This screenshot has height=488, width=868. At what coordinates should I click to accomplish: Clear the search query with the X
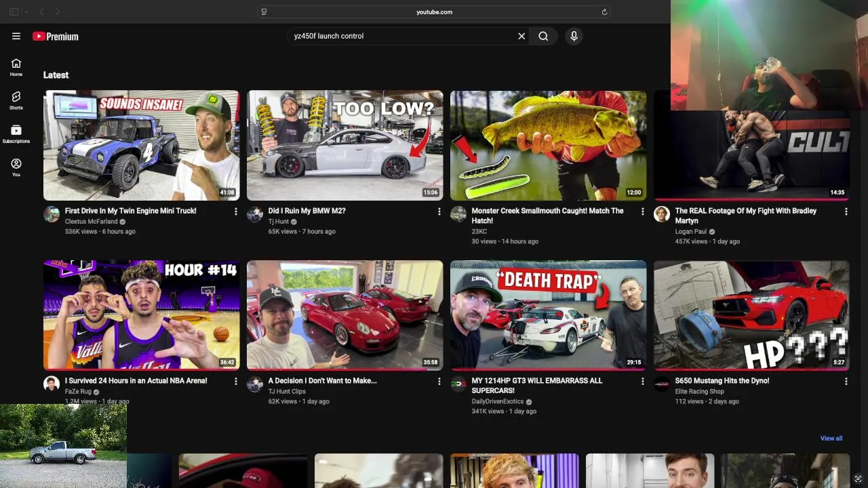[x=521, y=37]
